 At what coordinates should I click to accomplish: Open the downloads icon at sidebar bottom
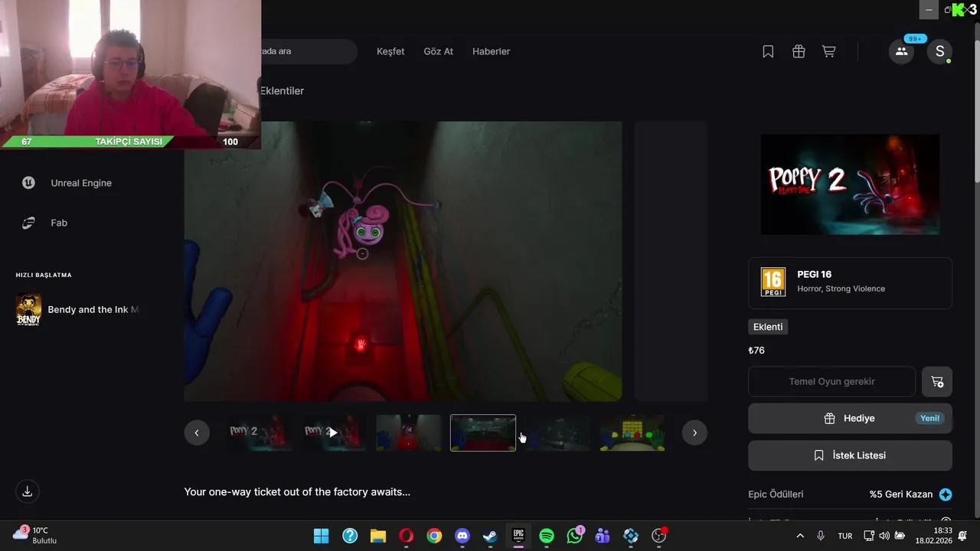(x=27, y=491)
